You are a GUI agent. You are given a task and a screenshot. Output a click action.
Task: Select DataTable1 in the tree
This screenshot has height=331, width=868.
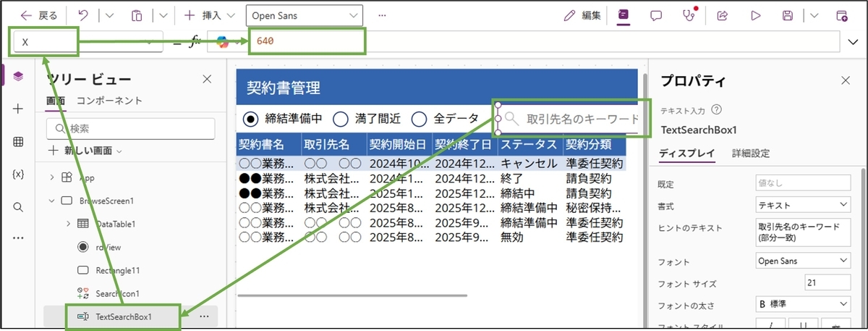tap(116, 224)
